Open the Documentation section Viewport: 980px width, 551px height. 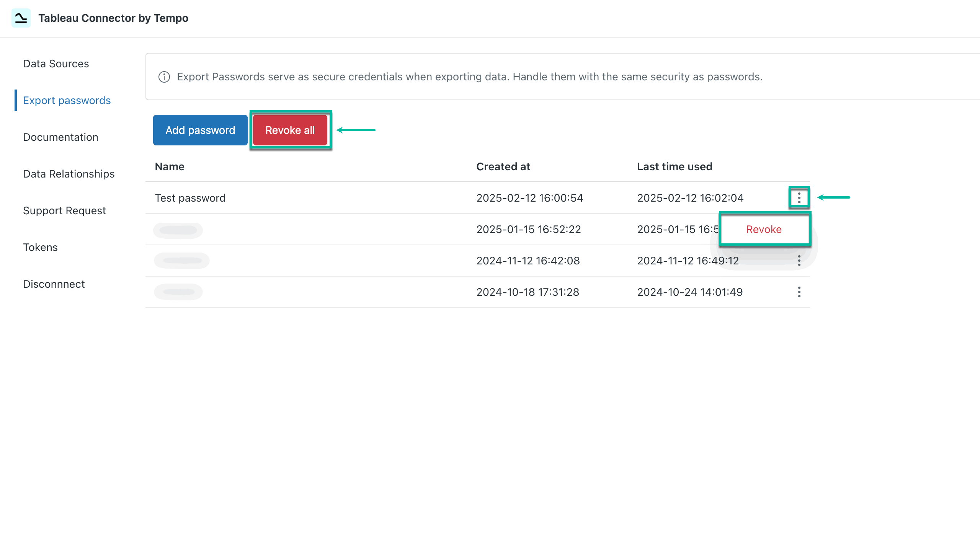click(x=60, y=137)
